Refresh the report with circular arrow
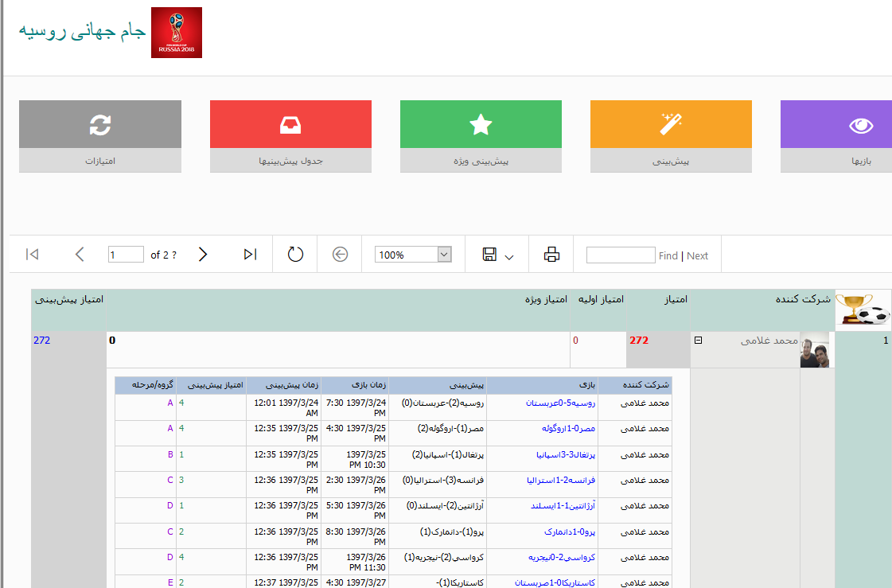892x588 pixels. (295, 255)
